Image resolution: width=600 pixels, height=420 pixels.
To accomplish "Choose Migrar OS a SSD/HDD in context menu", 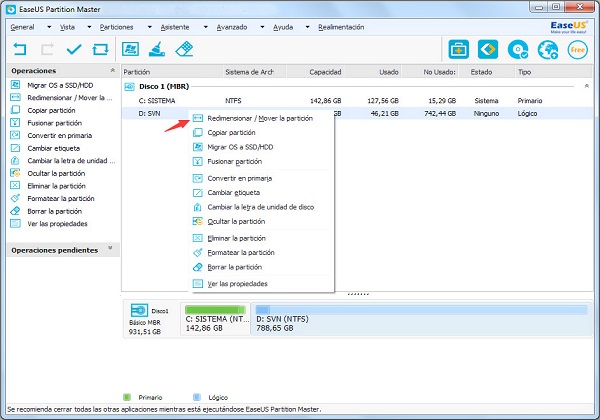I will point(262,147).
